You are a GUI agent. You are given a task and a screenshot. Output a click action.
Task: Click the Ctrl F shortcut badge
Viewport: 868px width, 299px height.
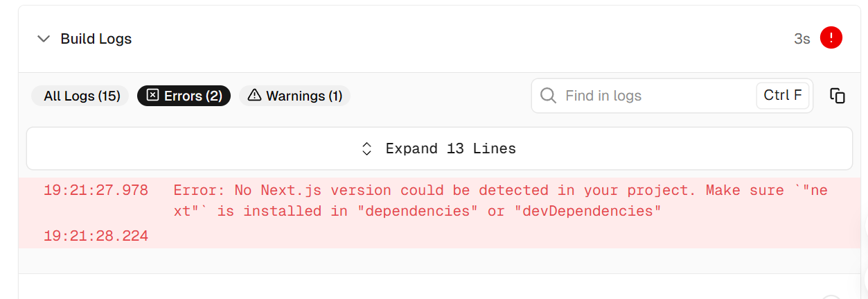click(783, 96)
